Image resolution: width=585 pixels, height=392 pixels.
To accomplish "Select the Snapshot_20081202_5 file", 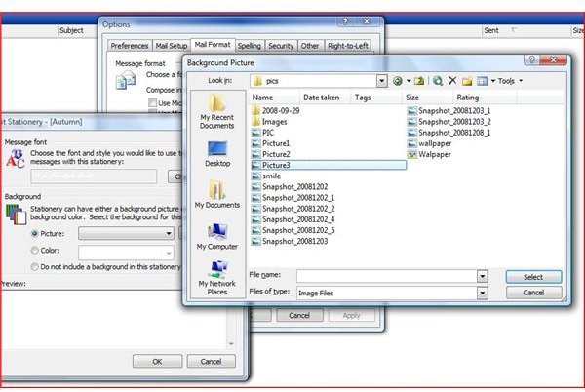I will tap(292, 230).
